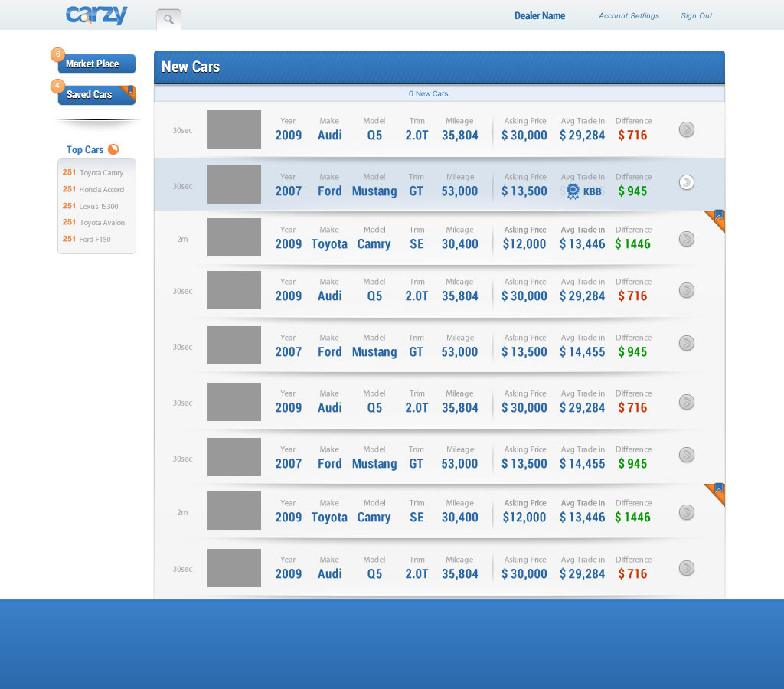Open arrow for second Audi Q5 row
The image size is (784, 689).
click(687, 290)
